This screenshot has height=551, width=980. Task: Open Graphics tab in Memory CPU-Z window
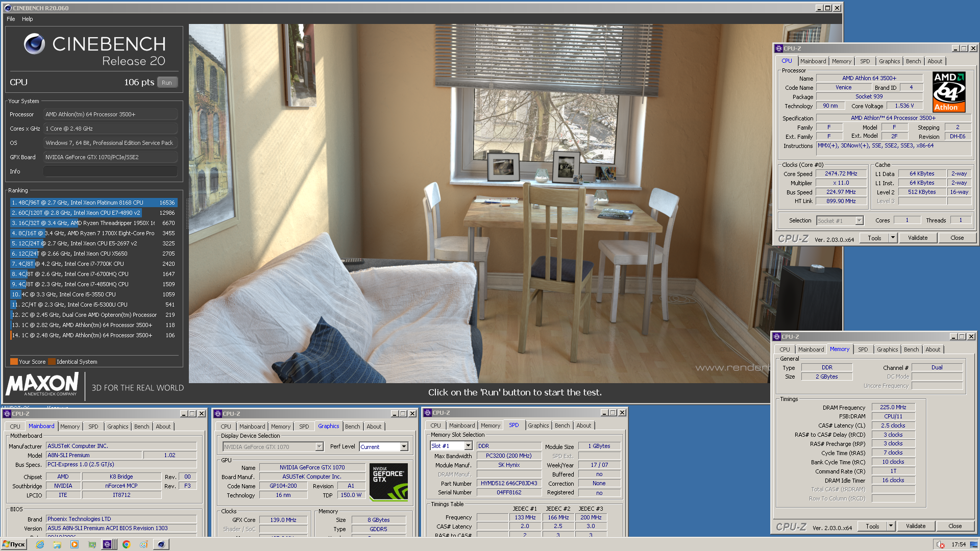pos(887,349)
